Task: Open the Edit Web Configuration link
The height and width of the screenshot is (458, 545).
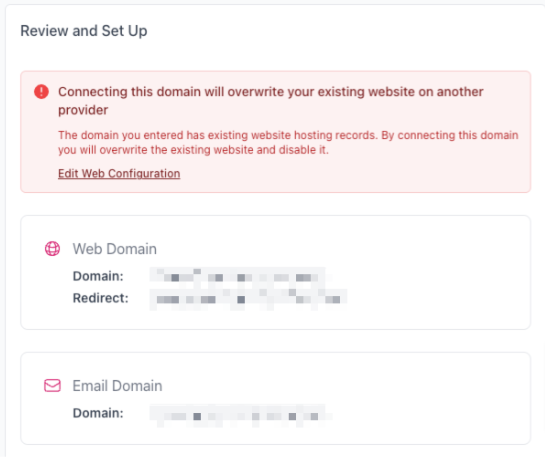Action: pos(119,173)
